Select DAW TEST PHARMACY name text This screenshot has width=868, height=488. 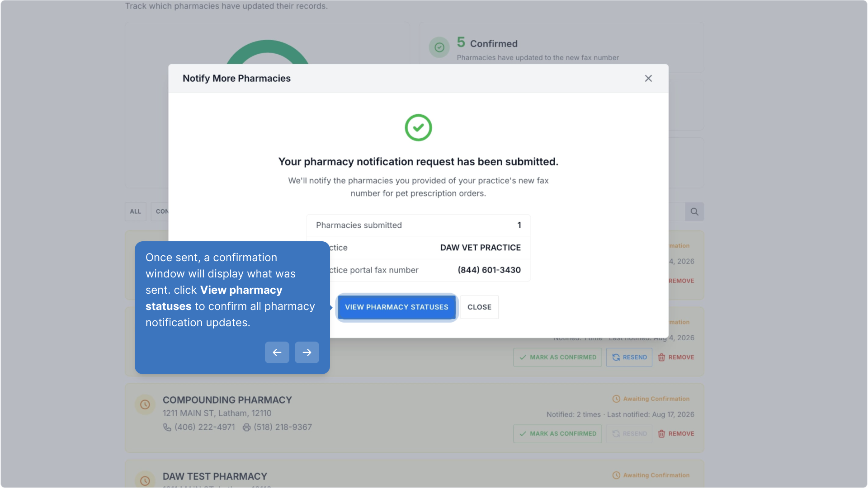point(215,477)
